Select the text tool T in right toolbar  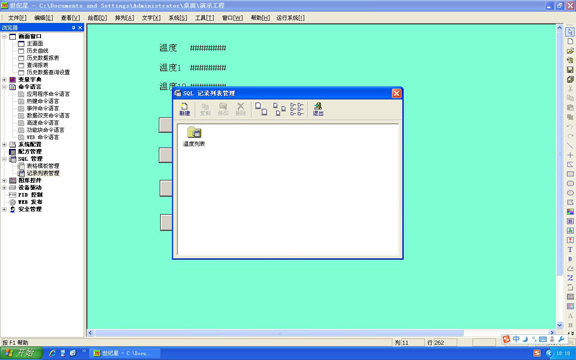pos(570,249)
